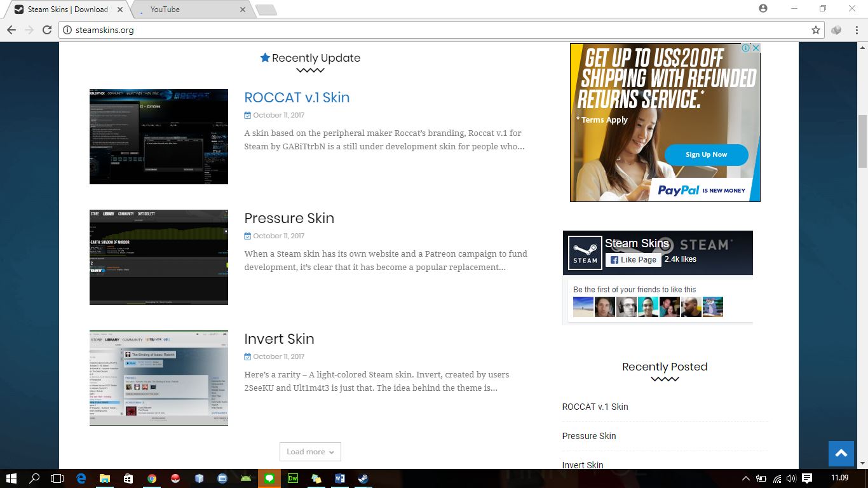This screenshot has height=488, width=868.
Task: Open Steam from the taskbar
Action: coord(362,478)
